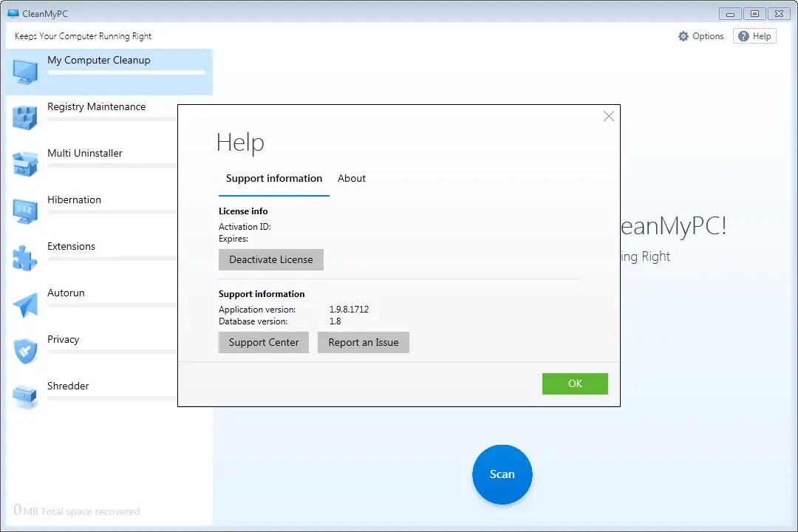Click Deactivate License button
Viewport: 798px width, 532px height.
(x=270, y=259)
